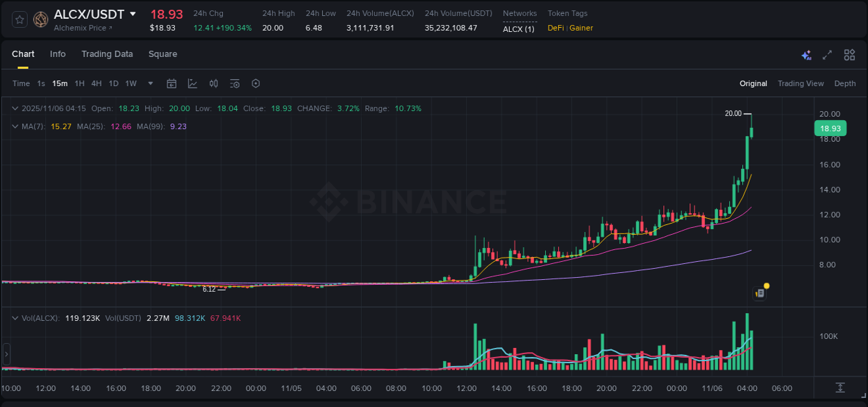Switch chart mode to Trading View
868x407 pixels.
(x=801, y=83)
